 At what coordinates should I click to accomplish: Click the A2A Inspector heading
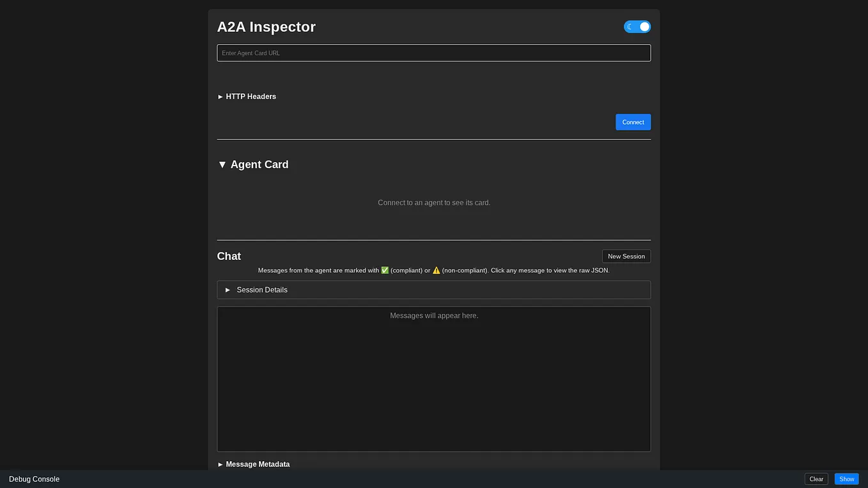click(266, 26)
